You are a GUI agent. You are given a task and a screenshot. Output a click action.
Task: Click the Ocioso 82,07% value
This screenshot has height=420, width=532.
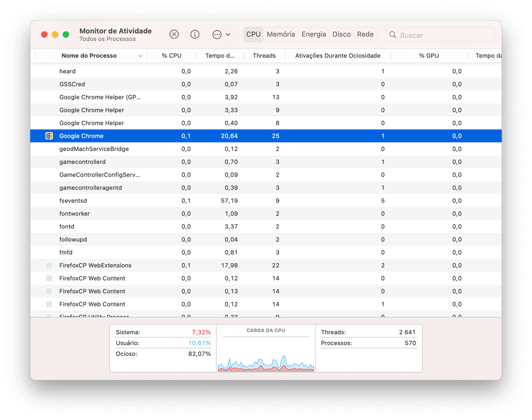(199, 354)
